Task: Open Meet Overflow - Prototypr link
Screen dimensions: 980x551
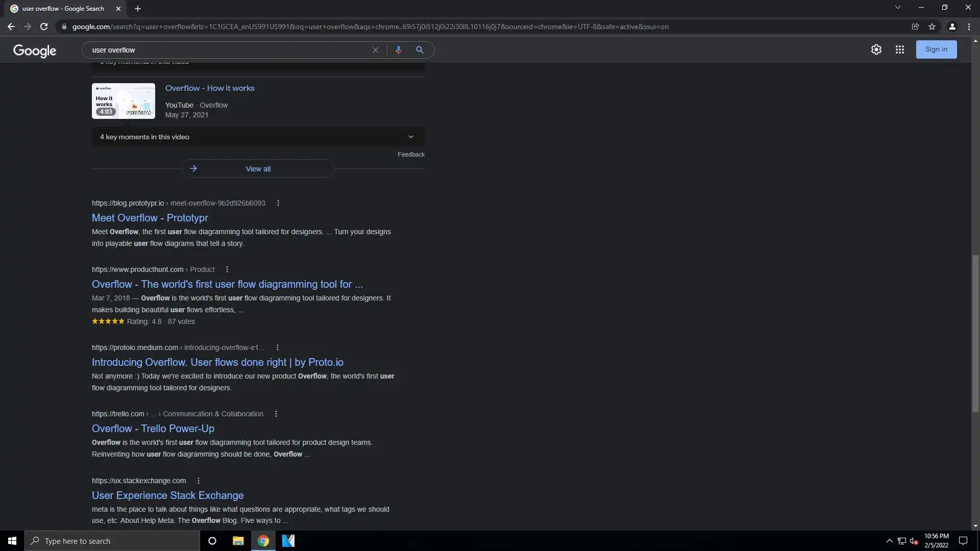Action: pos(150,218)
